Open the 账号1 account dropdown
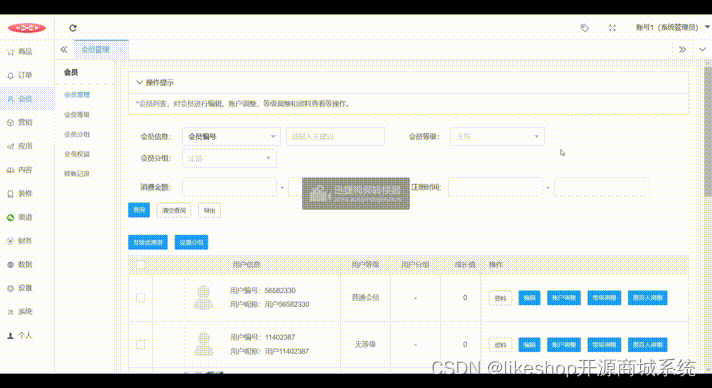Screen dimensions: 712x388 tap(672, 28)
